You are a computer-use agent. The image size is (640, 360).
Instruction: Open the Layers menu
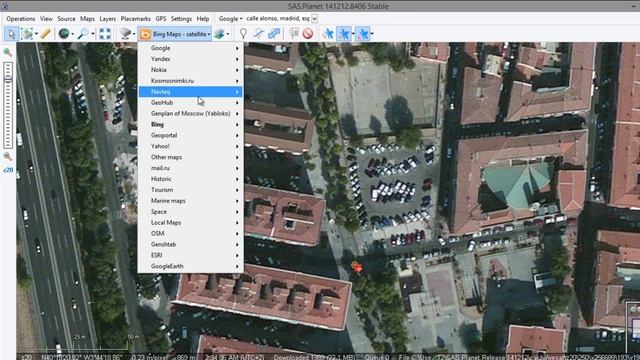point(107,19)
